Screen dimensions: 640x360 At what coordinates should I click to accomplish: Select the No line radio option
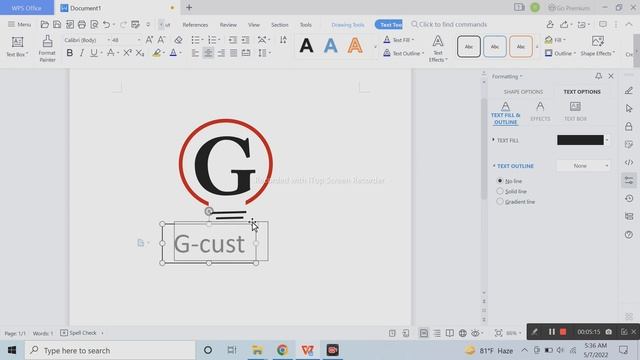click(500, 181)
